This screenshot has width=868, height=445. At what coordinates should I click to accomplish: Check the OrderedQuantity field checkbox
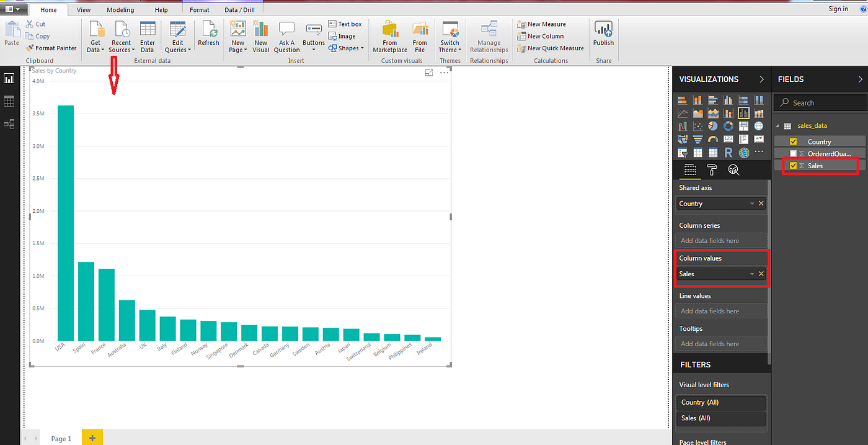[x=794, y=153]
